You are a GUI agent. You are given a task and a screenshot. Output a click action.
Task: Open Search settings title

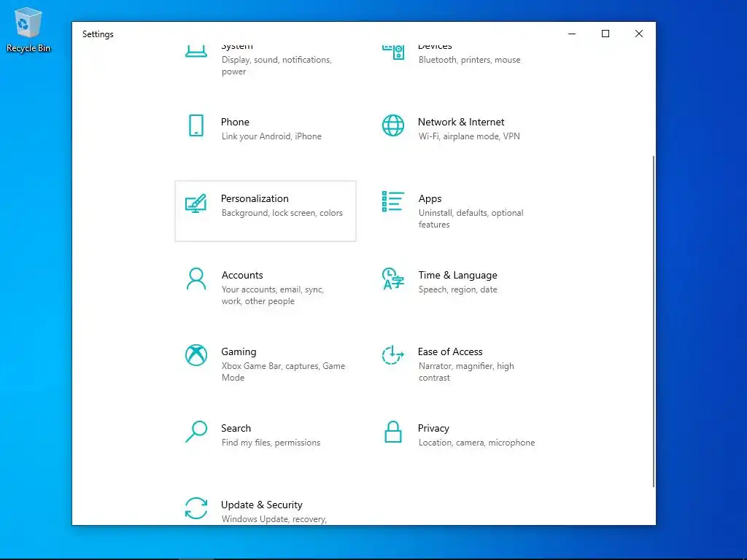236,429
